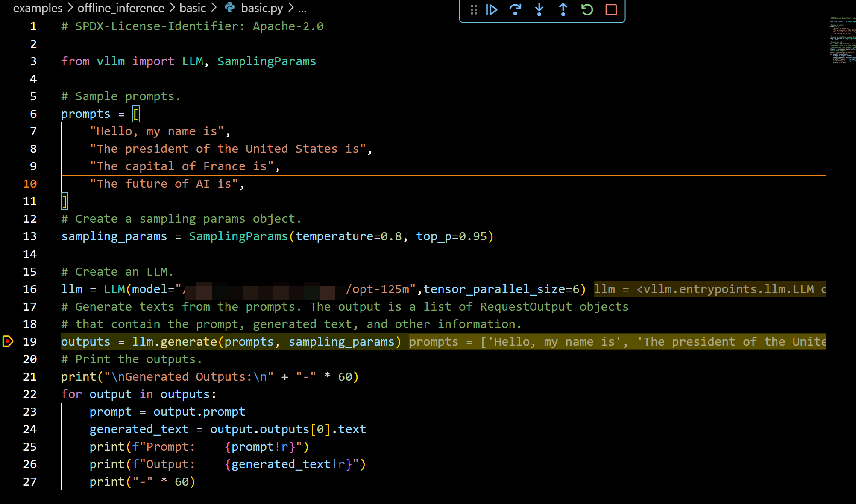Click line number 10 in the gutter
The width and height of the screenshot is (856, 504).
tap(30, 184)
